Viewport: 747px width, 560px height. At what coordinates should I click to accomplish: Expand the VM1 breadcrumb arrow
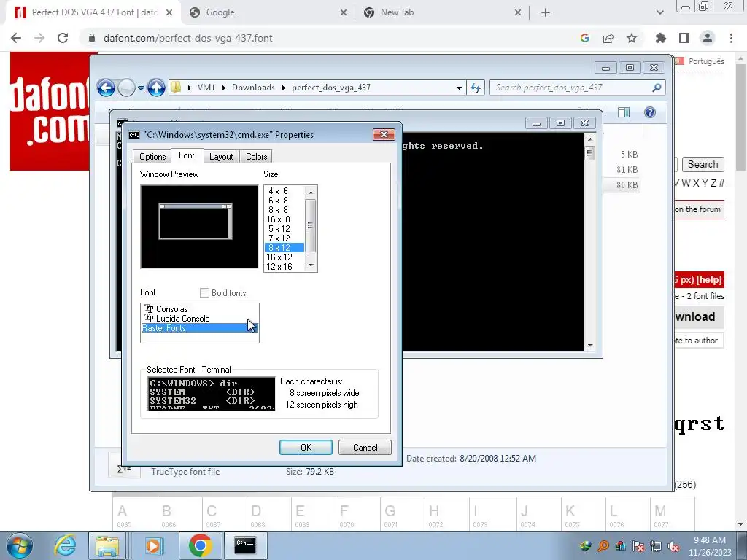point(223,87)
